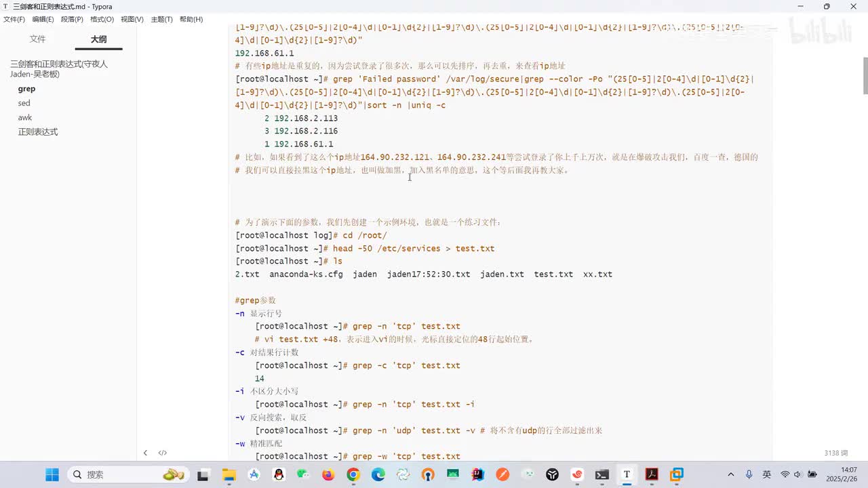Open the blue A-shaped app in taskbar

[x=254, y=474]
